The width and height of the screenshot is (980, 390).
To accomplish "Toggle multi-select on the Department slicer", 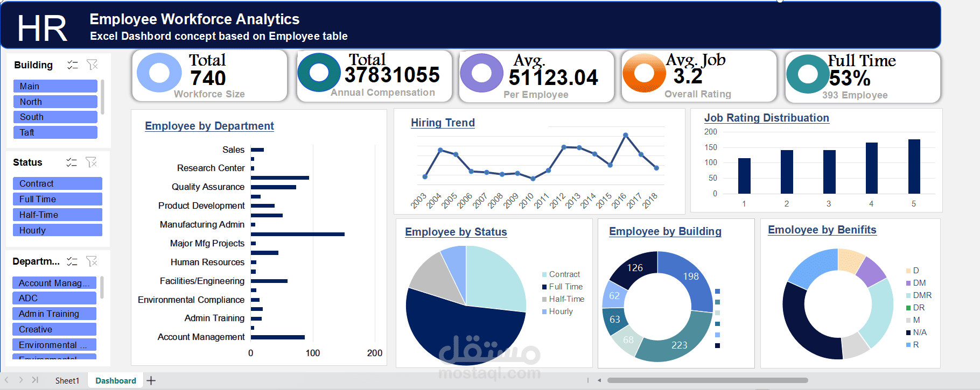I will point(72,261).
